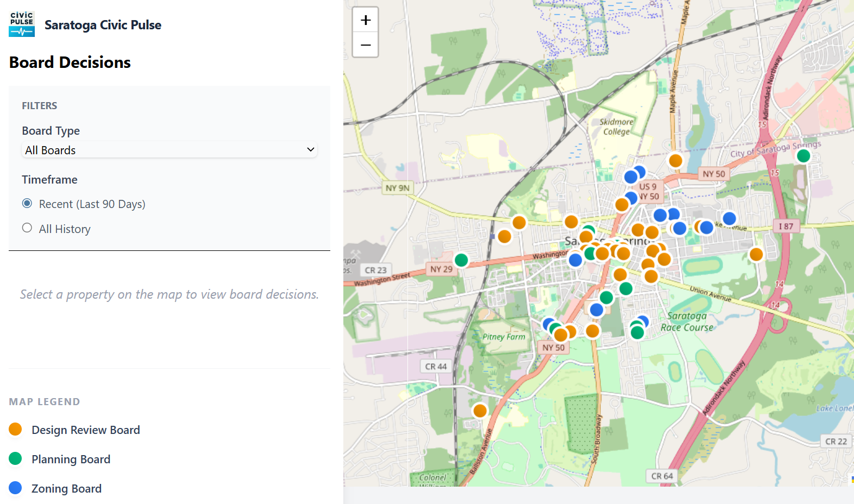Select the All History timeframe
The image size is (854, 504).
click(x=27, y=228)
